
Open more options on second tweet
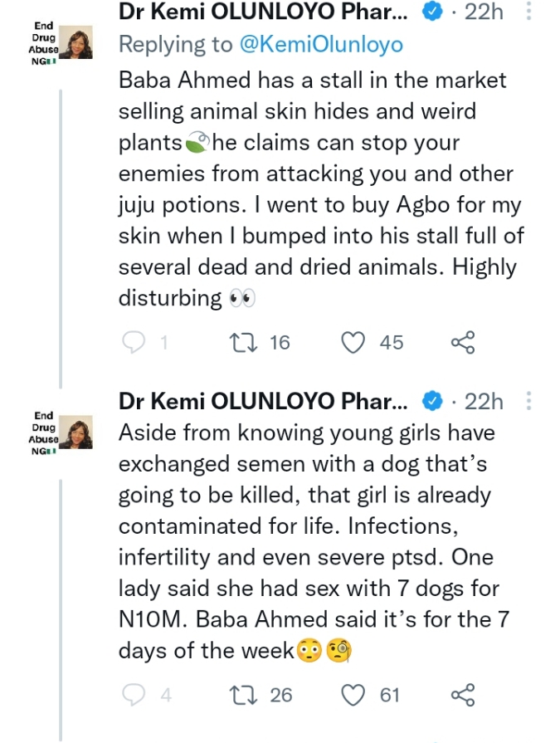tap(529, 402)
